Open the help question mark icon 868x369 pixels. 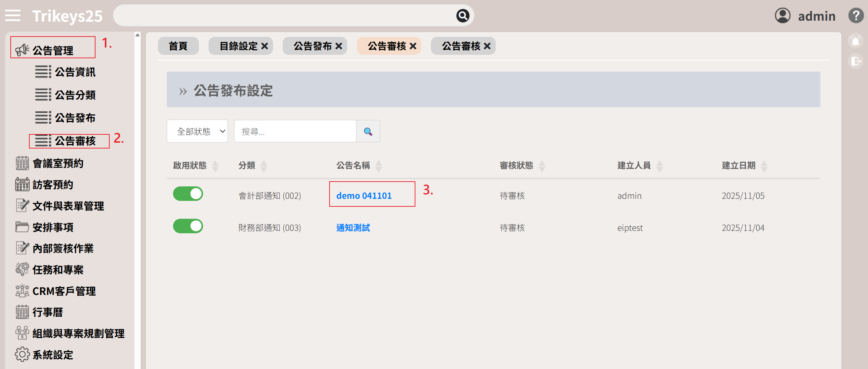point(856,16)
